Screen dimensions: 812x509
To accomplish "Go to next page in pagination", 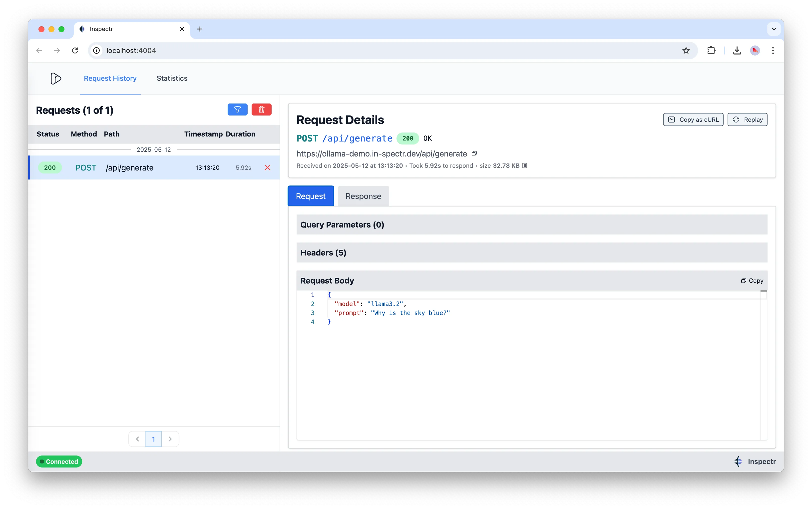I will point(170,439).
